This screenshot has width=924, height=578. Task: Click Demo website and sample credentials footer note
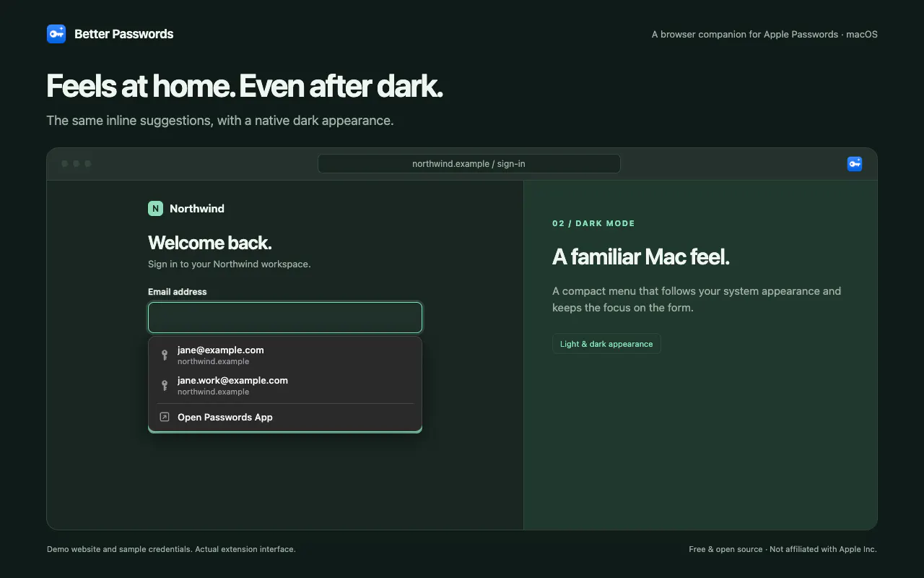171,549
